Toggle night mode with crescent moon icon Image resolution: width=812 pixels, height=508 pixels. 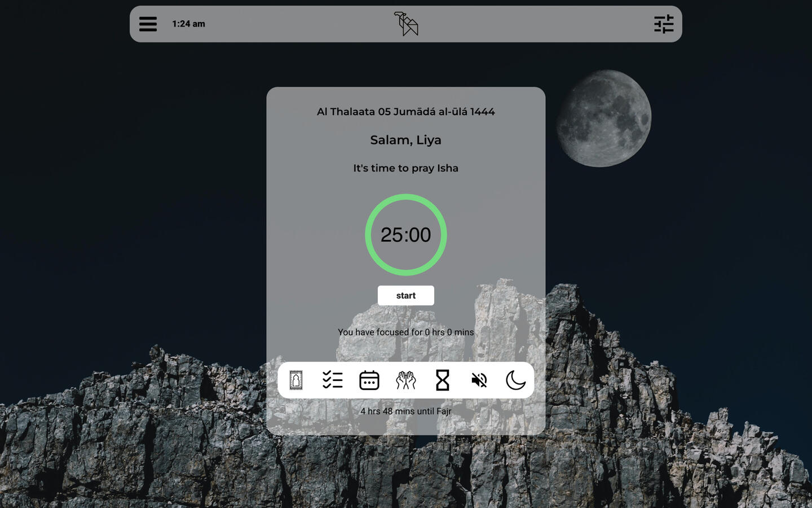(515, 380)
